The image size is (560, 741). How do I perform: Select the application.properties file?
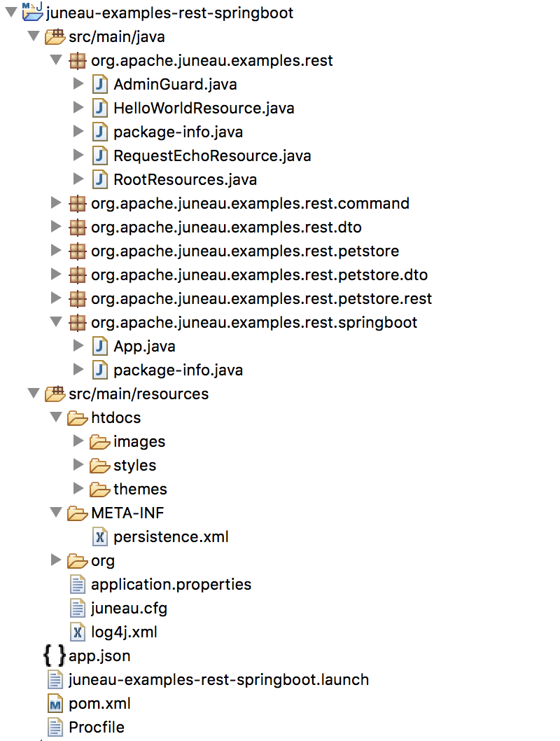171,584
